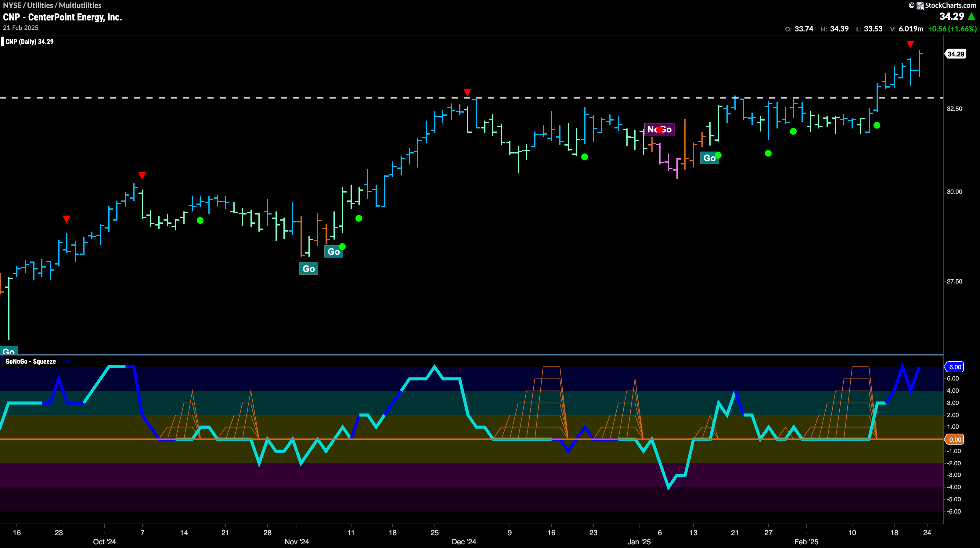Click the green dot near January 27
This screenshot has width=980, height=548.
click(x=768, y=153)
